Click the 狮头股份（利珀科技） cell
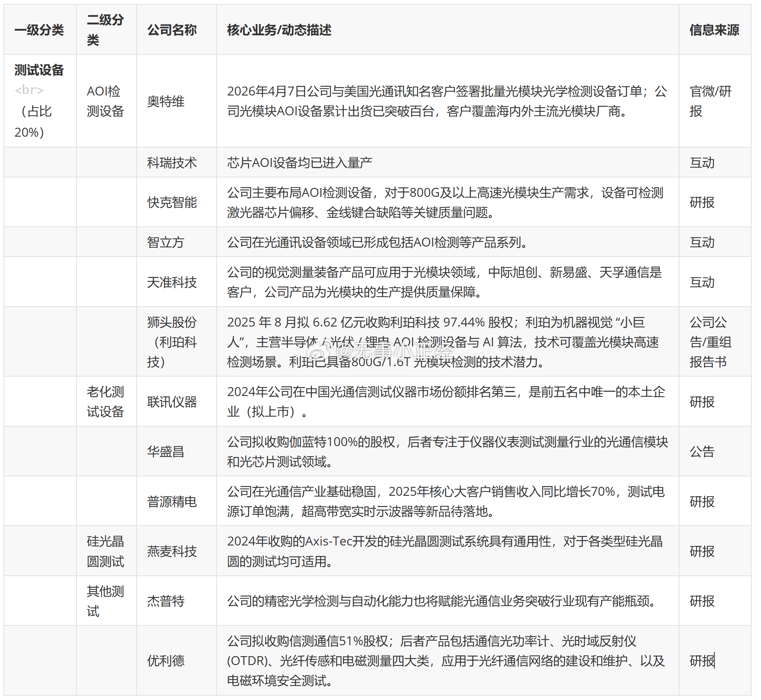761x700 pixels. pos(172,342)
